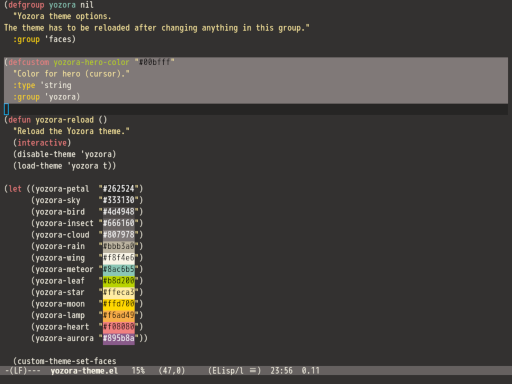Screen dimensions: 512x384
Task: Click the let keyword
Action: (x=15, y=189)
